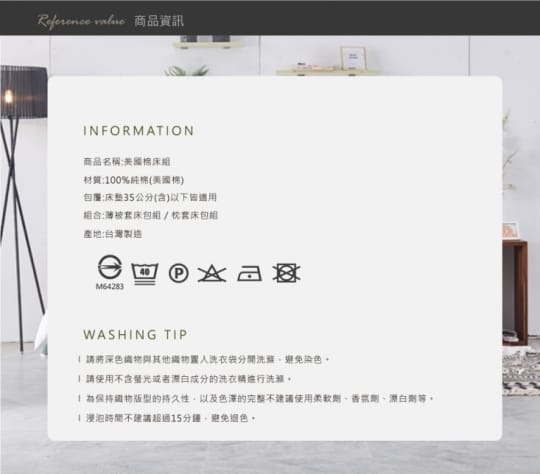Viewport: 540px width, 474px height.
Task: Click the washing tip about 柔軟劑 and 香氛劑
Action: [256, 399]
